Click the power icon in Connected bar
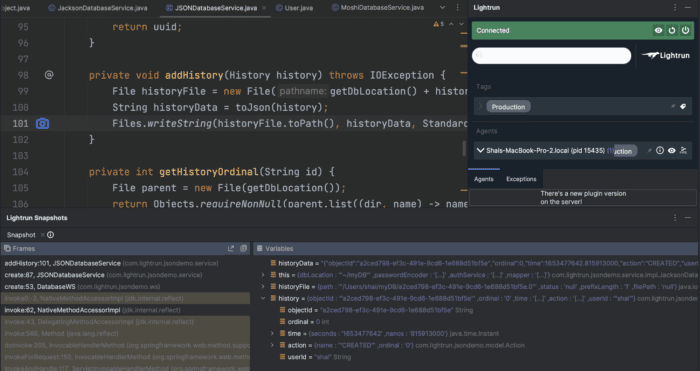This screenshot has width=700, height=371. 685,30
